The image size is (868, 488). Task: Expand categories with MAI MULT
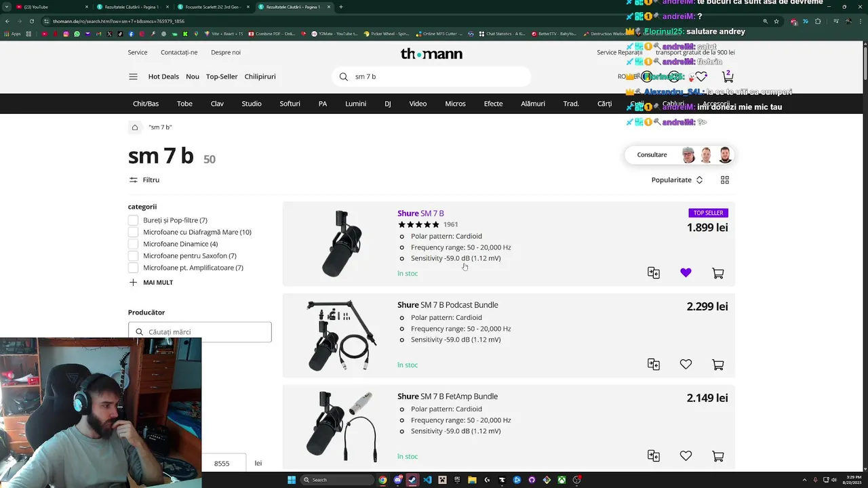click(x=151, y=282)
